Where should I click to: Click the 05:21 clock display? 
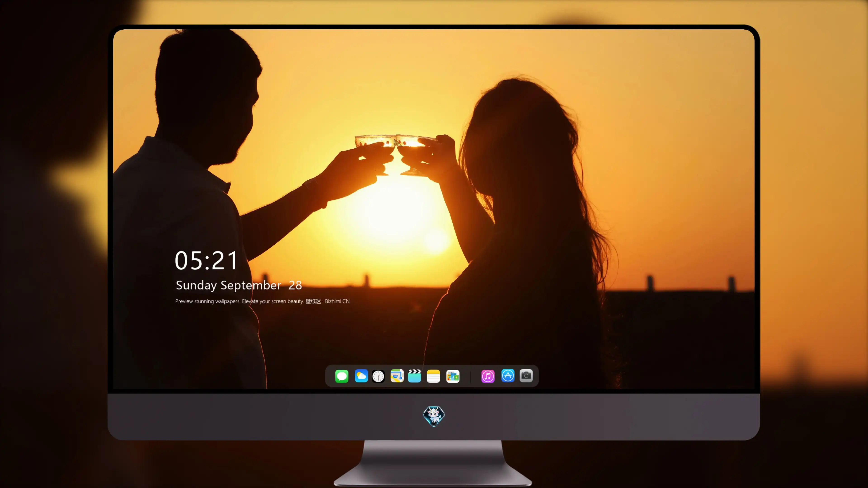pos(206,261)
